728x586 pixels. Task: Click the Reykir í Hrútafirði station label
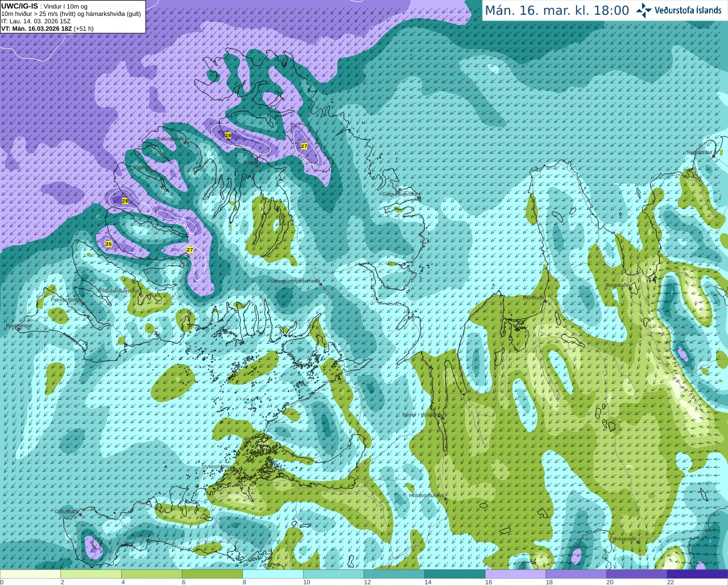[421, 415]
